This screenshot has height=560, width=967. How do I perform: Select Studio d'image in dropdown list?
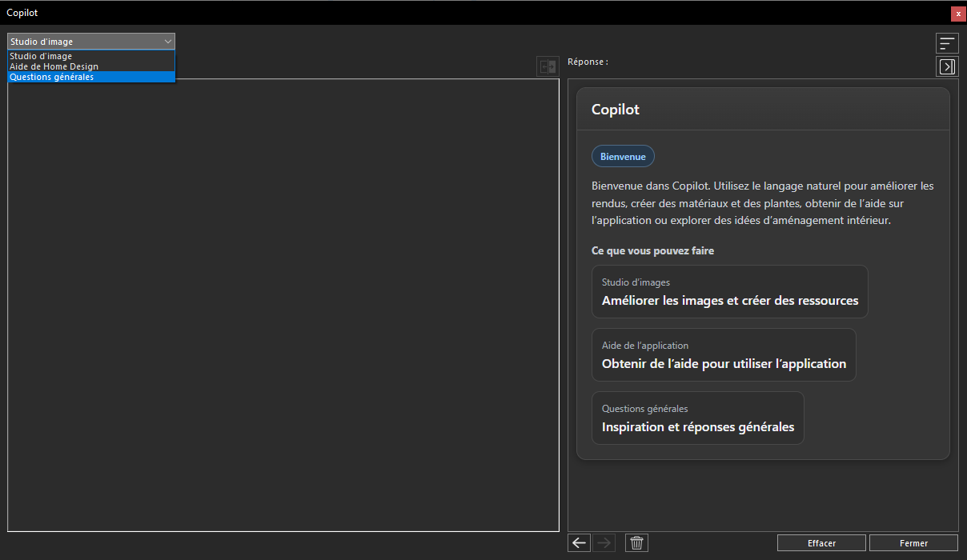point(91,56)
